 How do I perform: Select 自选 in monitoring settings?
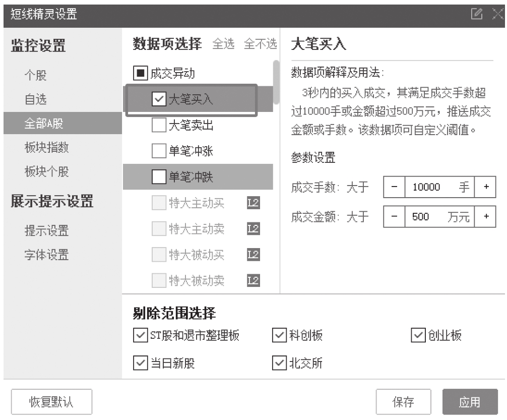coord(36,99)
